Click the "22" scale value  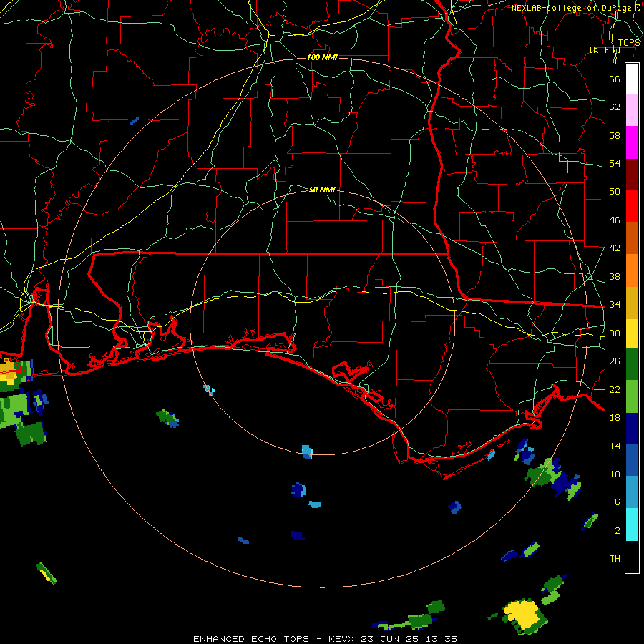coord(615,390)
